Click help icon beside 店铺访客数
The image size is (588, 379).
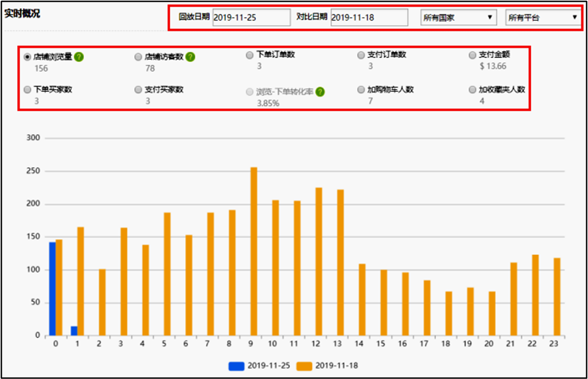pyautogui.click(x=190, y=57)
